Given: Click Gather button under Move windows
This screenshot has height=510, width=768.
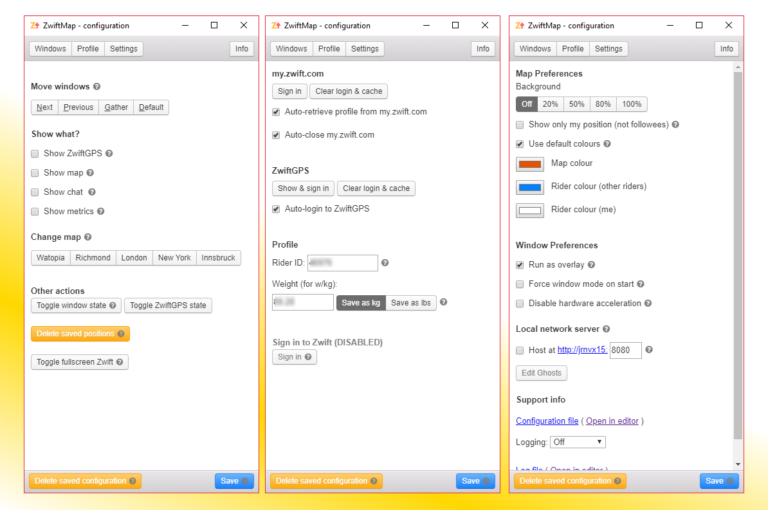Looking at the screenshot, I should pos(116,107).
